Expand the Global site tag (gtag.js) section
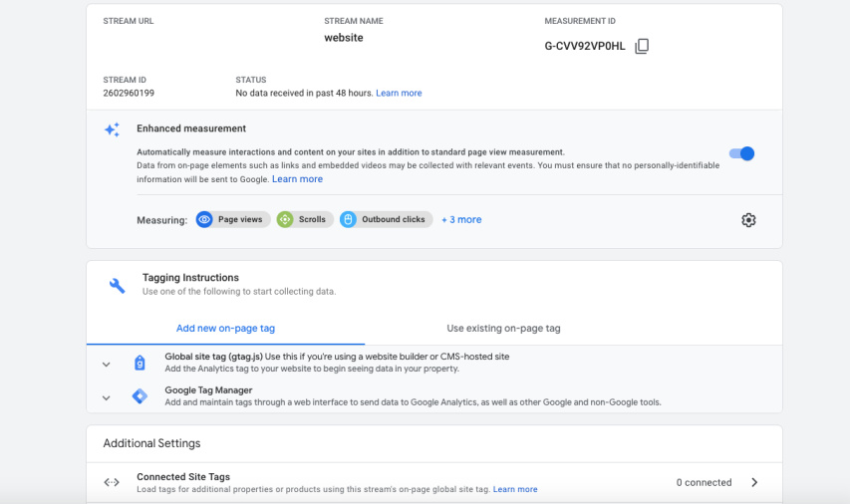Image resolution: width=850 pixels, height=504 pixels. (x=107, y=364)
